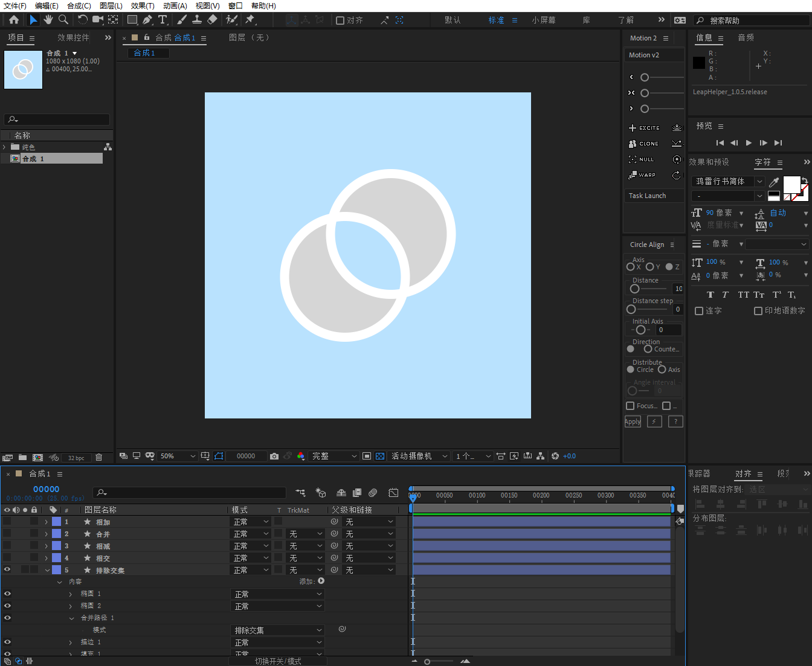Enable the 印地语数字 checkbox
The image size is (812, 666).
pos(758,311)
